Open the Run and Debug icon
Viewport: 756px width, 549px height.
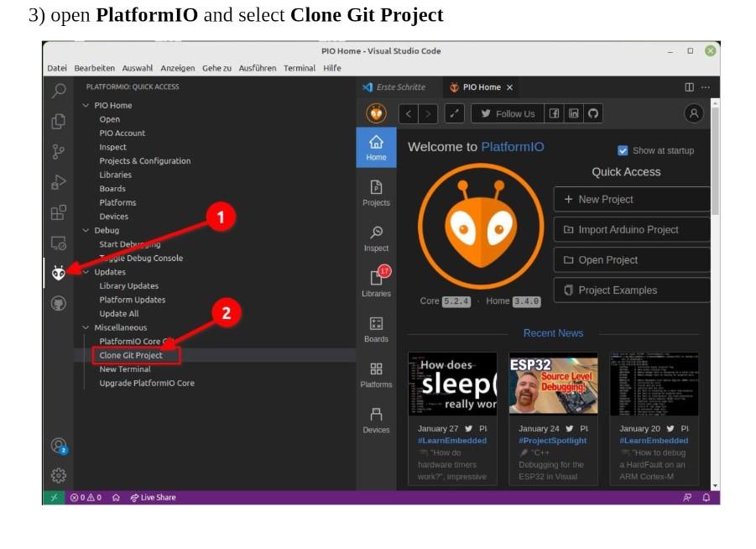pos(59,182)
